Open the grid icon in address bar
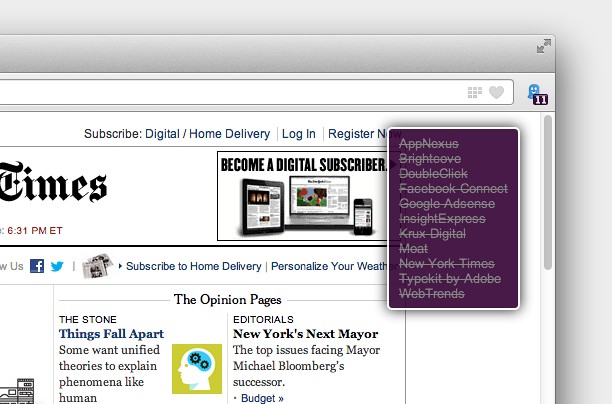Screen dimensions: 612x404 [x=475, y=93]
